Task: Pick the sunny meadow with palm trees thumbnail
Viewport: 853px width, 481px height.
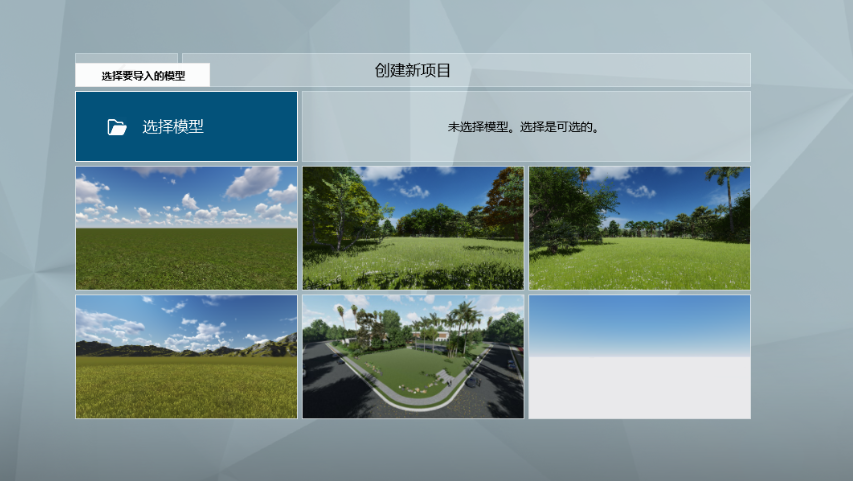Action: point(639,228)
